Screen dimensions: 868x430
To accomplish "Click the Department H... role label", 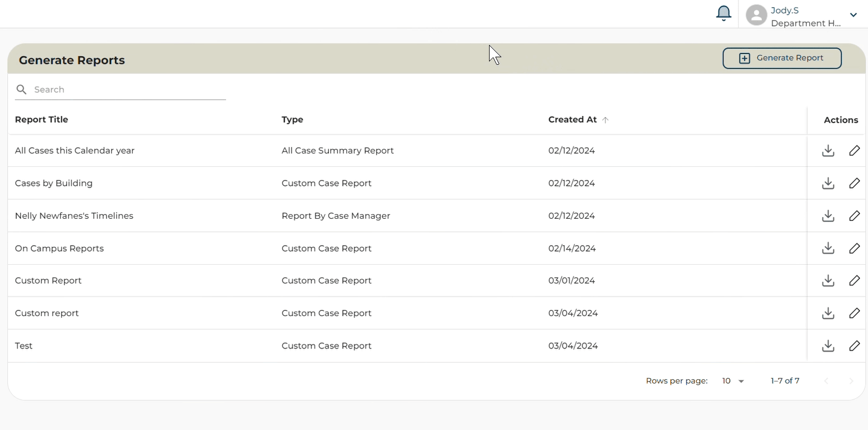I will pos(806,23).
